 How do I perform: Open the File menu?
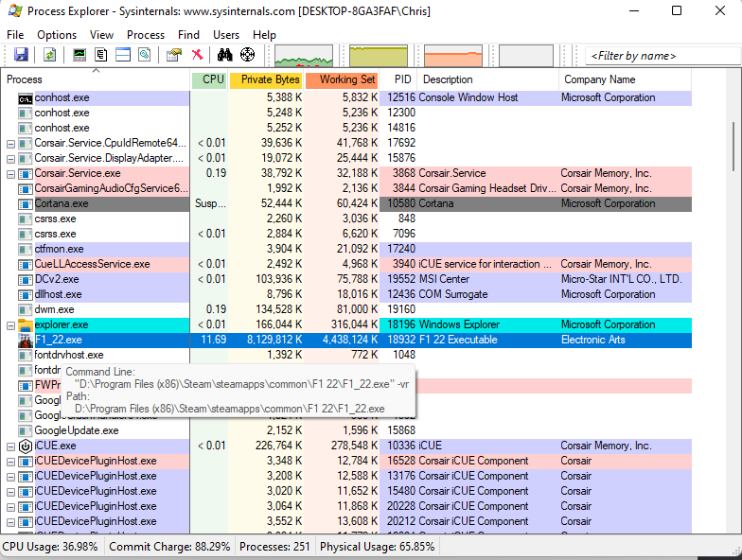coord(15,35)
